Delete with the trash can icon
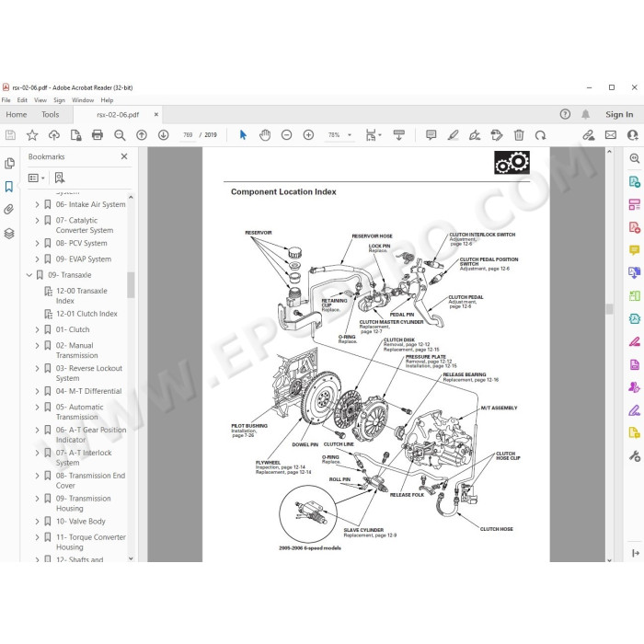644x644 pixels. coord(519,134)
